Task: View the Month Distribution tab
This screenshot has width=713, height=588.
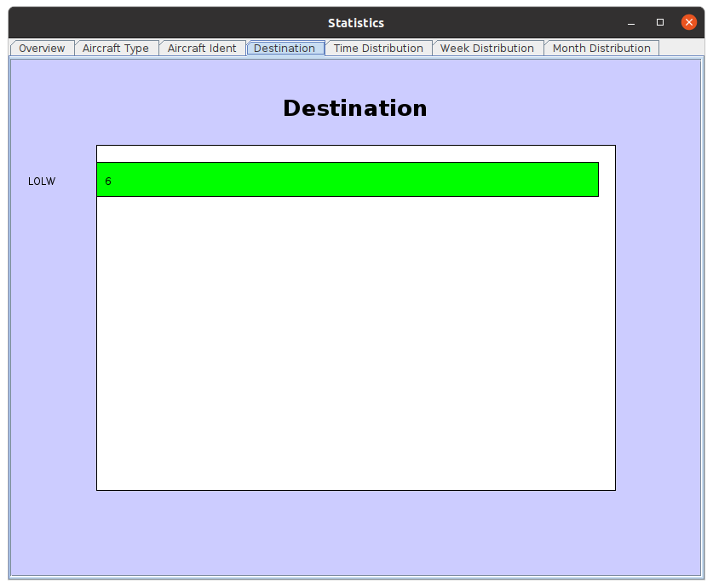Action: (601, 49)
